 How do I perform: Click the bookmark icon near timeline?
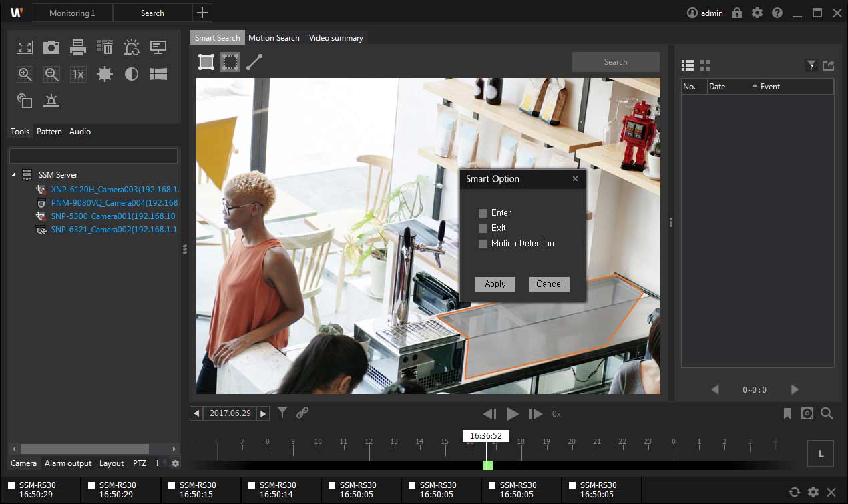tap(787, 414)
